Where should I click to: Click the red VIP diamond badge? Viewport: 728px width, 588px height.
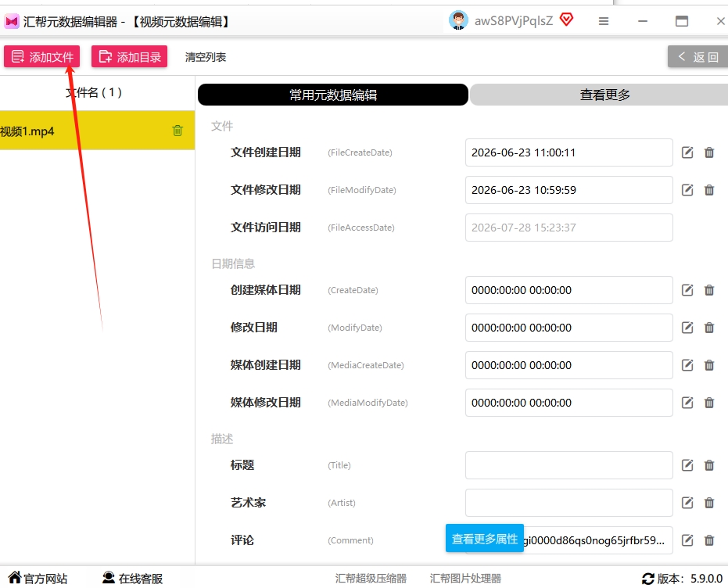(566, 20)
